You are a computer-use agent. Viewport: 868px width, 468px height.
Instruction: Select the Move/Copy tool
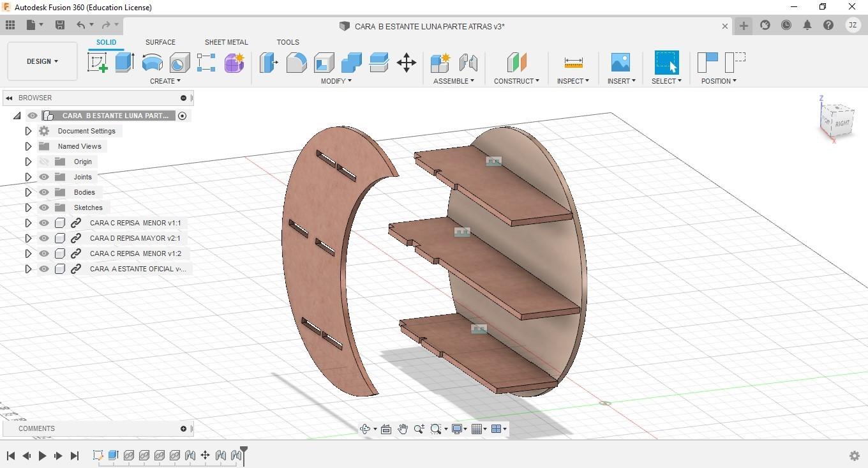tap(407, 63)
